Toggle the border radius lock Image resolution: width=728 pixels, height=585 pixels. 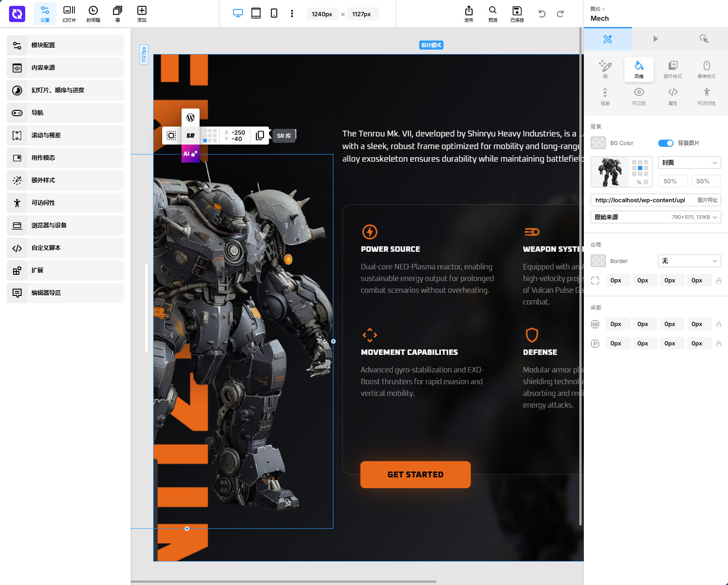[719, 281]
